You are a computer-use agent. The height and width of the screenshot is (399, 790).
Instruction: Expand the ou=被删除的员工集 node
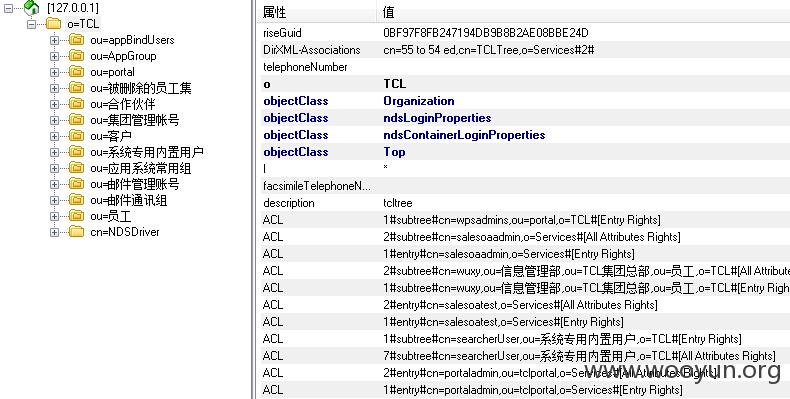point(54,88)
